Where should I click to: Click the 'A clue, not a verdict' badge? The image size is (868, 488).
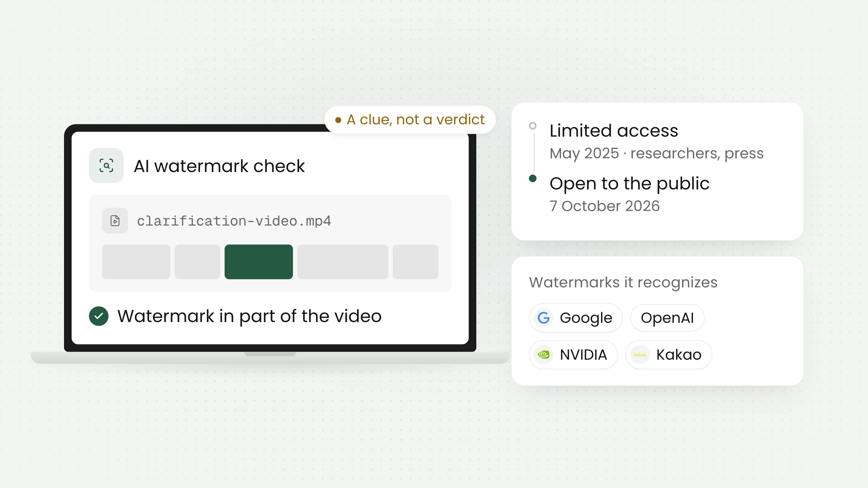pos(410,120)
